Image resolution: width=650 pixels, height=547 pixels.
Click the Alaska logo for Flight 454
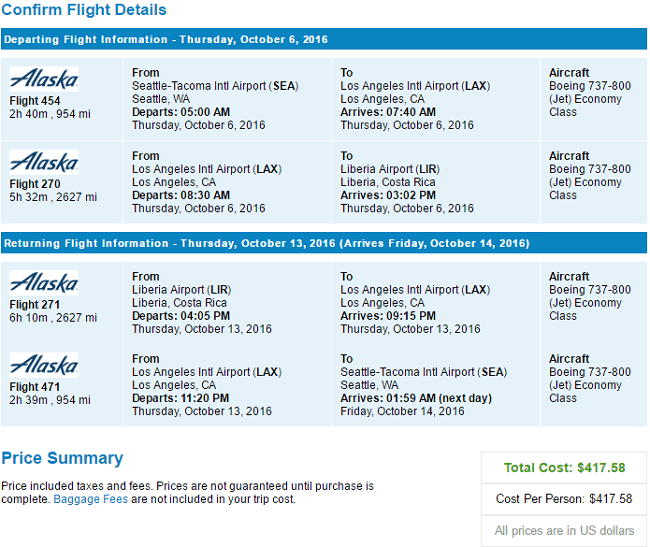[x=44, y=79]
